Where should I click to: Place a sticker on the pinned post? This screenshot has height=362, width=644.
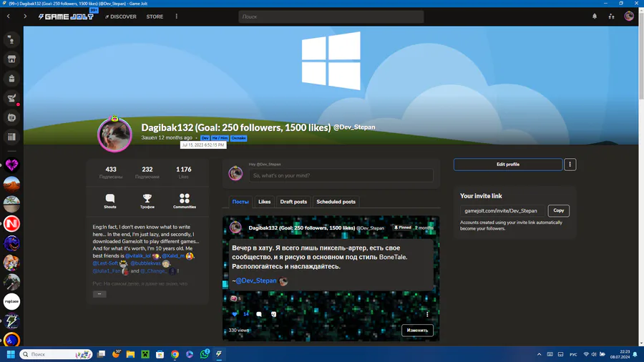pos(274,314)
